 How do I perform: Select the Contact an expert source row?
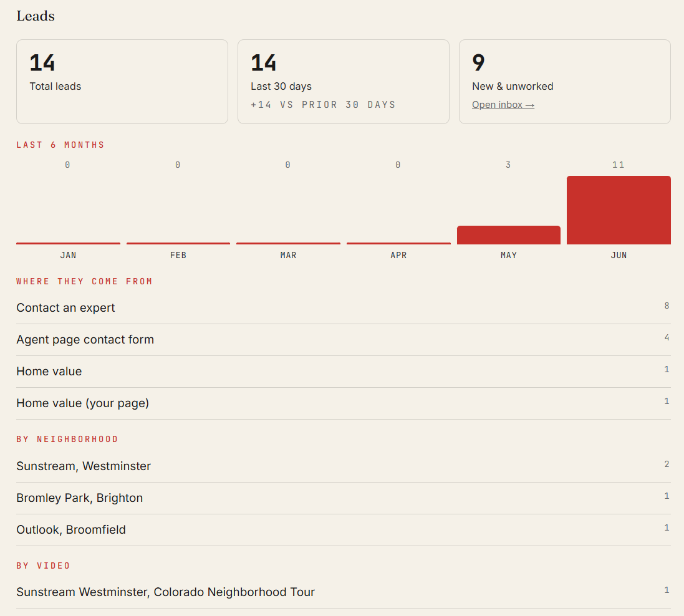[x=344, y=308]
